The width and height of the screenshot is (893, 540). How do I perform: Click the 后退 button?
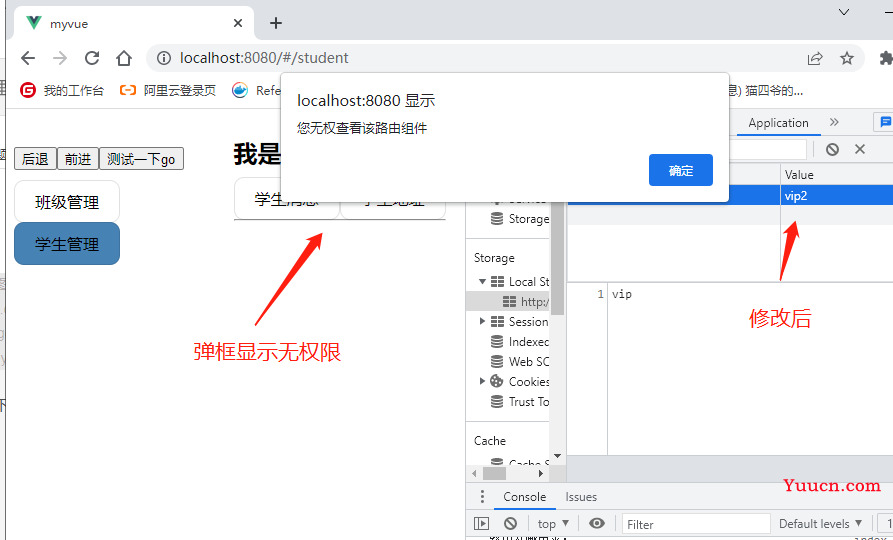point(35,159)
